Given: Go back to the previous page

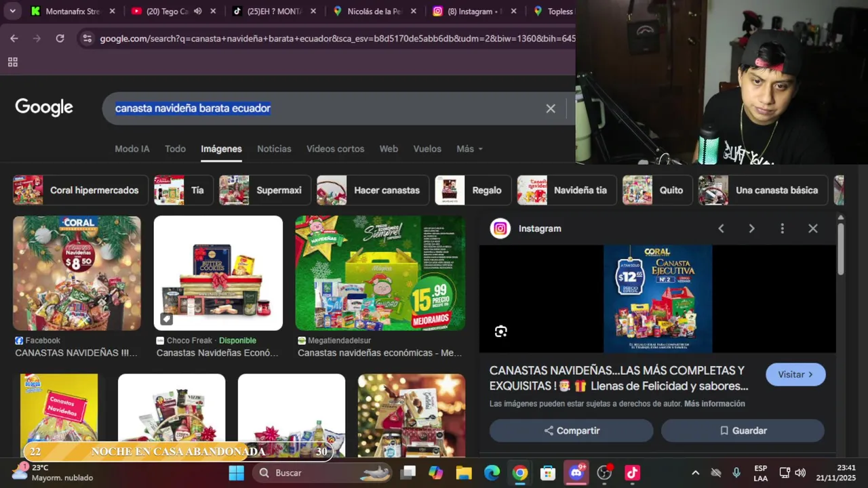Looking at the screenshot, I should [14, 39].
